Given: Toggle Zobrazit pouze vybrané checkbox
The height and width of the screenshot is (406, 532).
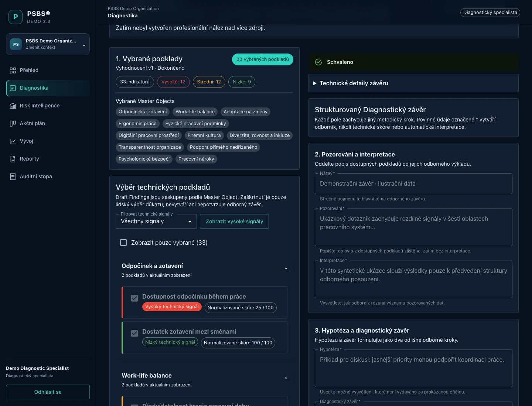Looking at the screenshot, I should click(123, 242).
